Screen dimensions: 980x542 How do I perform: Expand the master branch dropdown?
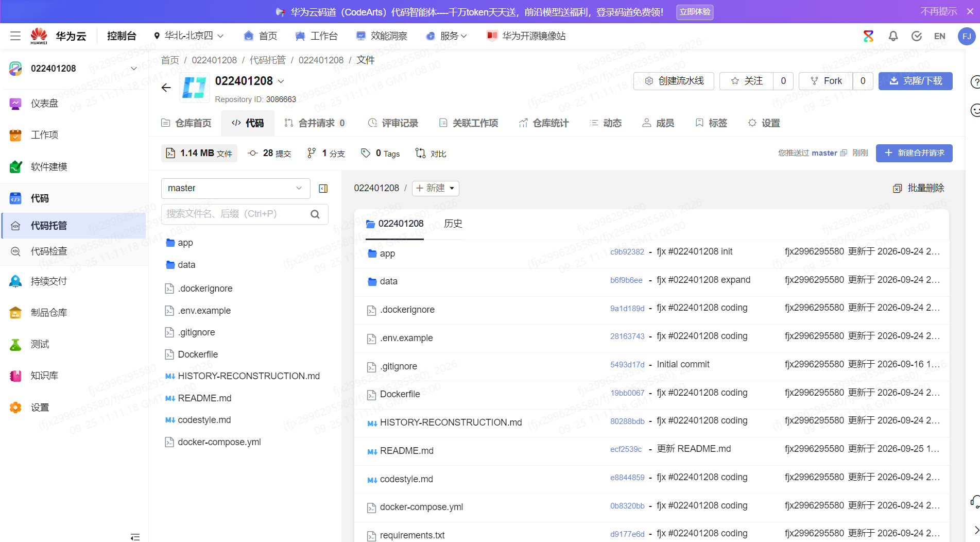click(235, 189)
